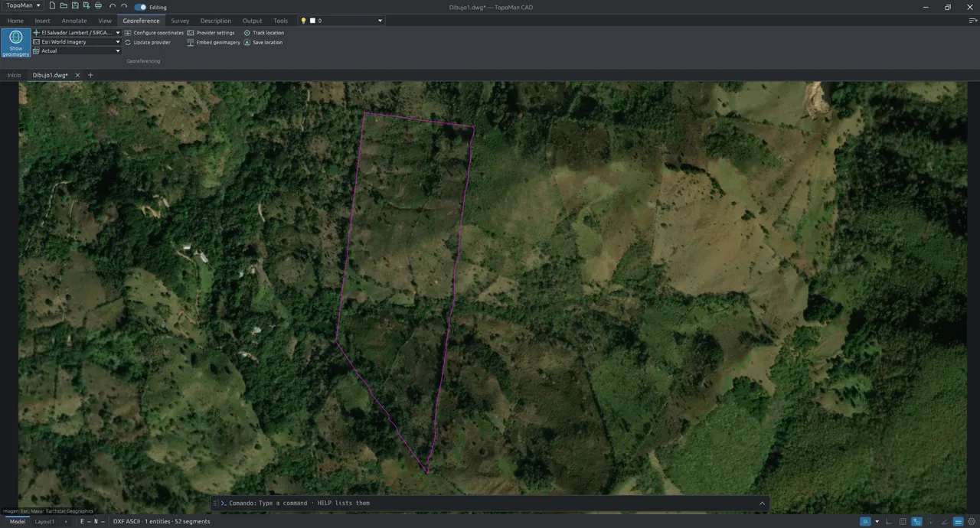980x528 pixels.
Task: Add a new drawing tab with plus
Action: click(x=90, y=75)
